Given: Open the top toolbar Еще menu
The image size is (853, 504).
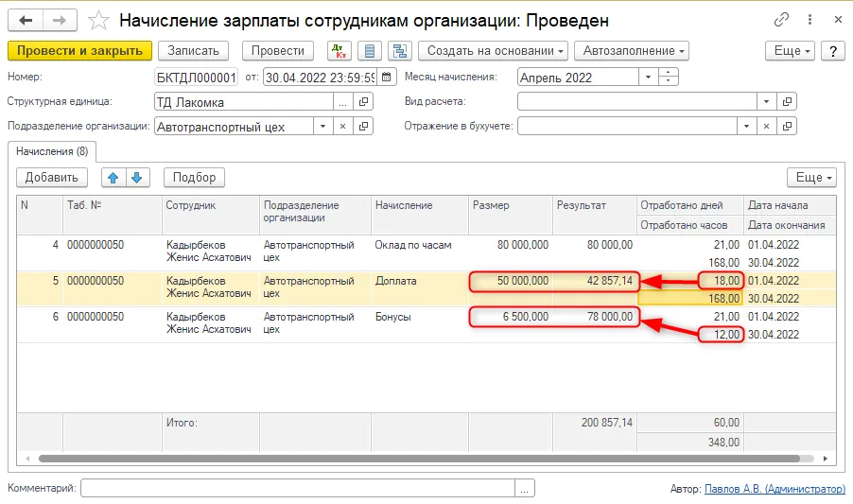Looking at the screenshot, I should (x=790, y=50).
